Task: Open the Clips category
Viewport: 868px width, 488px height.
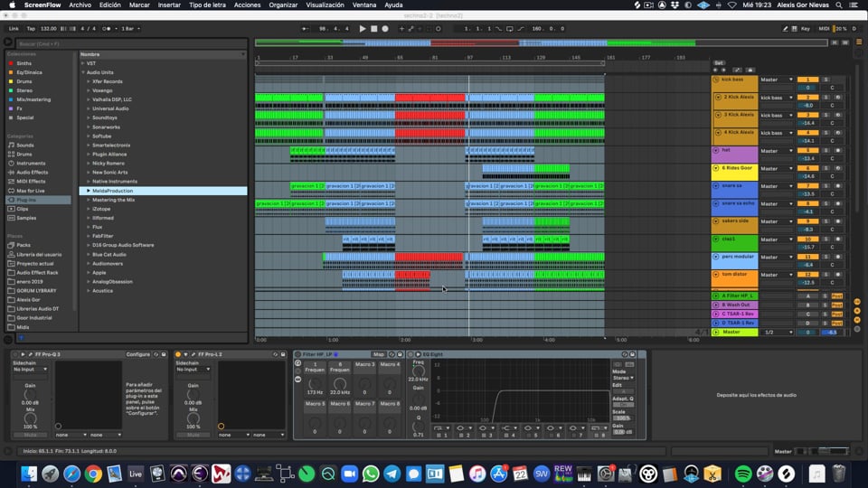Action: click(x=22, y=209)
